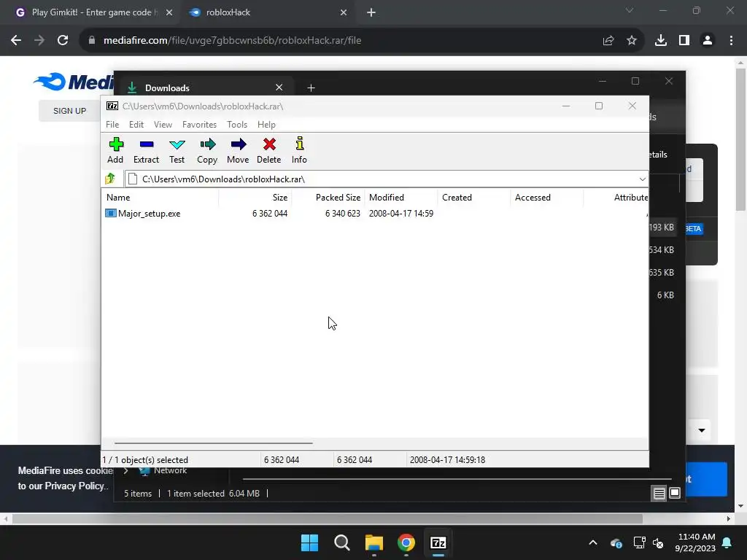This screenshot has width=747, height=560.
Task: Click the red Delete toolbar icon
Action: click(x=268, y=150)
